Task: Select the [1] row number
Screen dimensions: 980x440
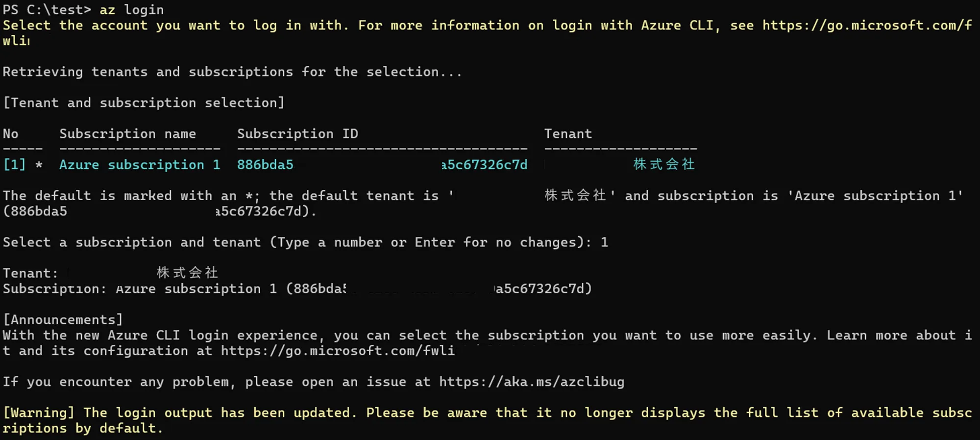Action: [14, 164]
